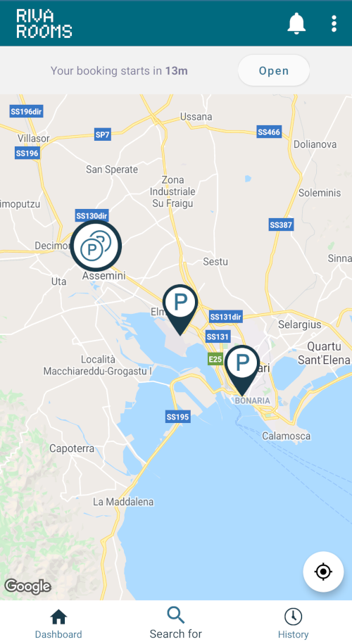Select the clustered parking marker near Assemini
This screenshot has width=352, height=644.
coord(96,246)
